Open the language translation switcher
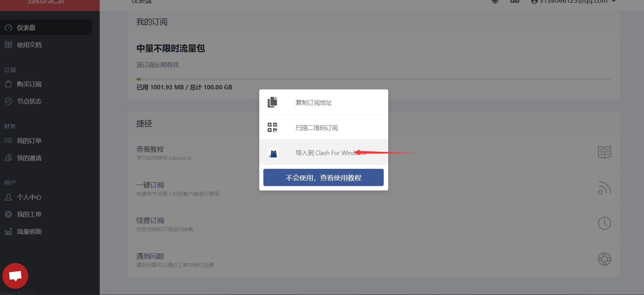 [515, 1]
